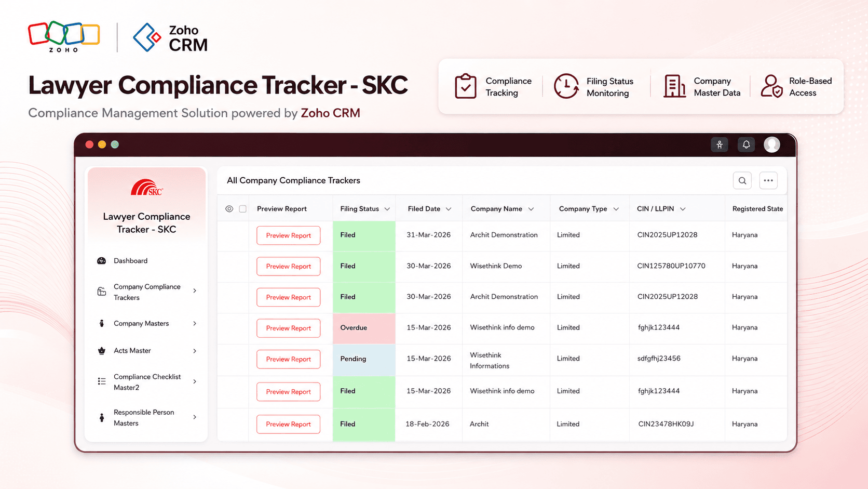This screenshot has width=868, height=489.
Task: Click the Zoho CRM diamond logo
Action: tap(147, 37)
